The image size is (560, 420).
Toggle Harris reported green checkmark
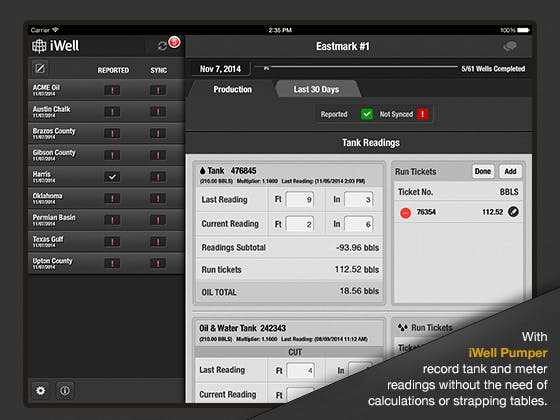112,177
